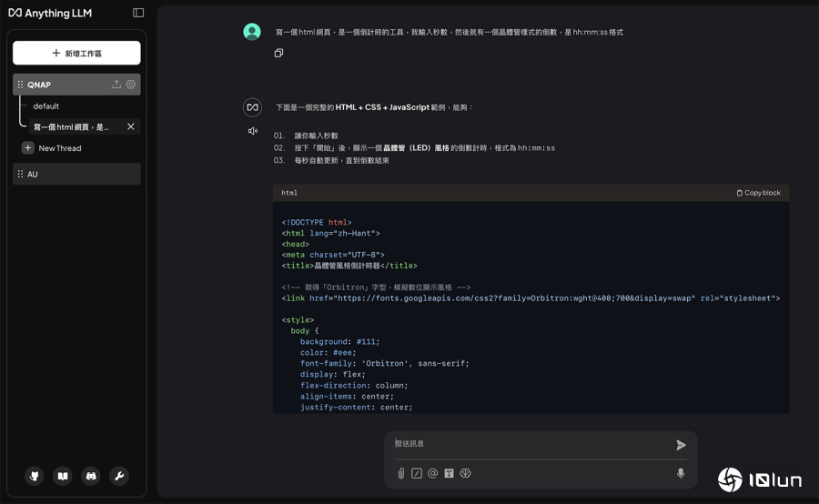
Task: Open QNAP workspace settings gear
Action: [x=131, y=85]
